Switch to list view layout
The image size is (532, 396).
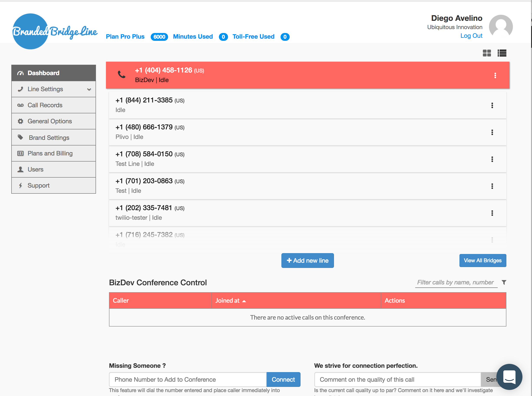pos(502,53)
